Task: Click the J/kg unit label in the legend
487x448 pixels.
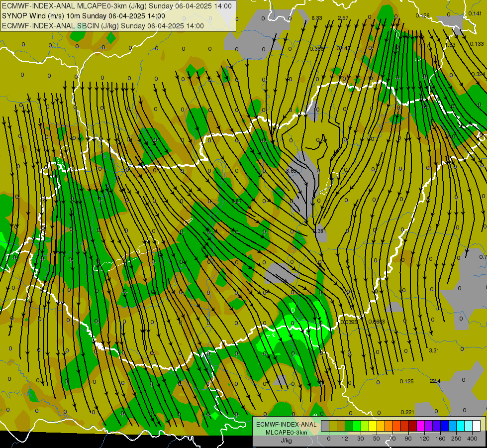Action: [x=287, y=441]
